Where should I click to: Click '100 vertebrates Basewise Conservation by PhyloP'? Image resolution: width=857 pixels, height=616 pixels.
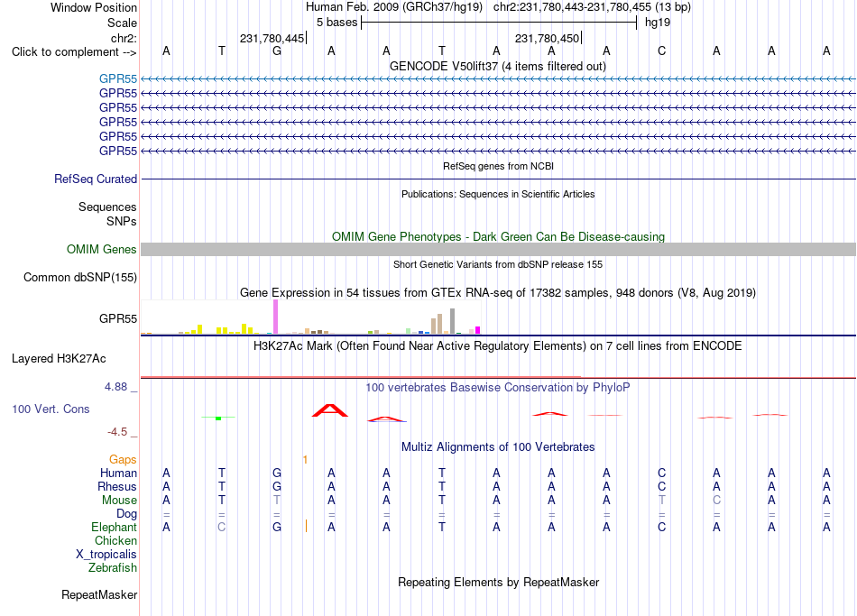tap(498, 388)
